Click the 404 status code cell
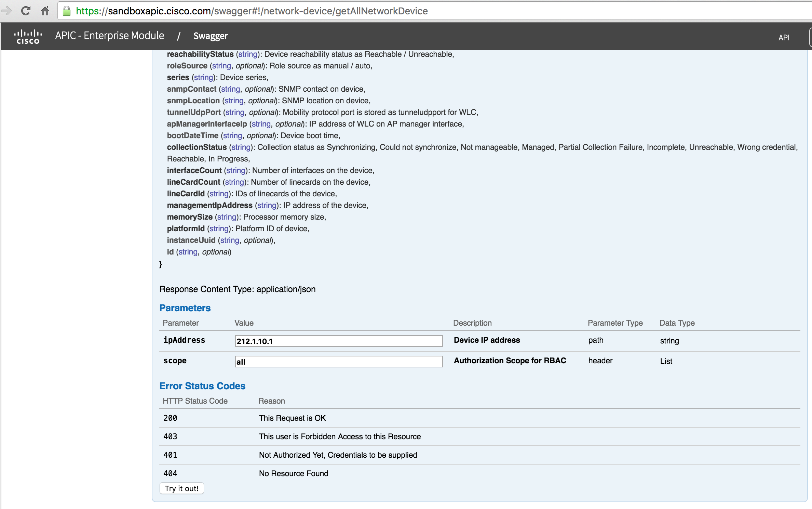Image resolution: width=812 pixels, height=509 pixels. 170,473
